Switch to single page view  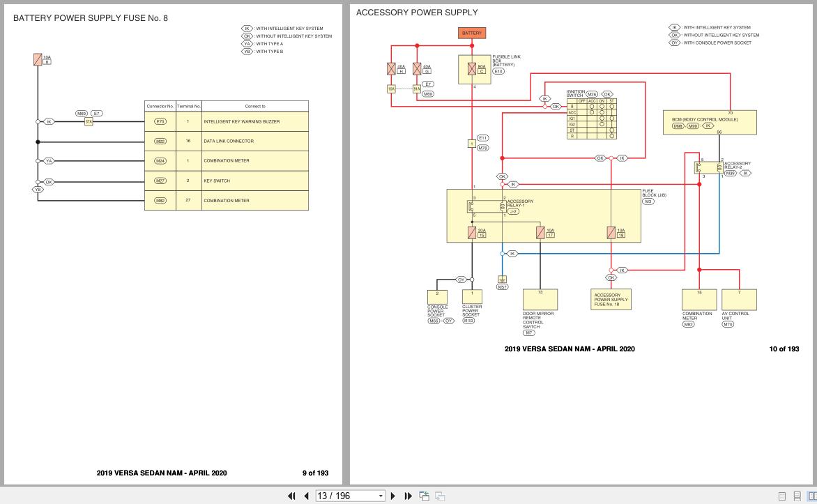(781, 496)
